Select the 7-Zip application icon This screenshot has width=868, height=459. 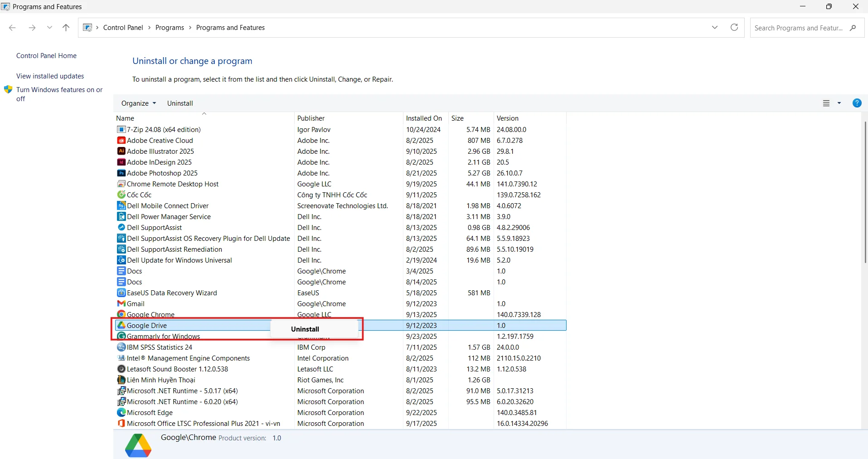(121, 130)
